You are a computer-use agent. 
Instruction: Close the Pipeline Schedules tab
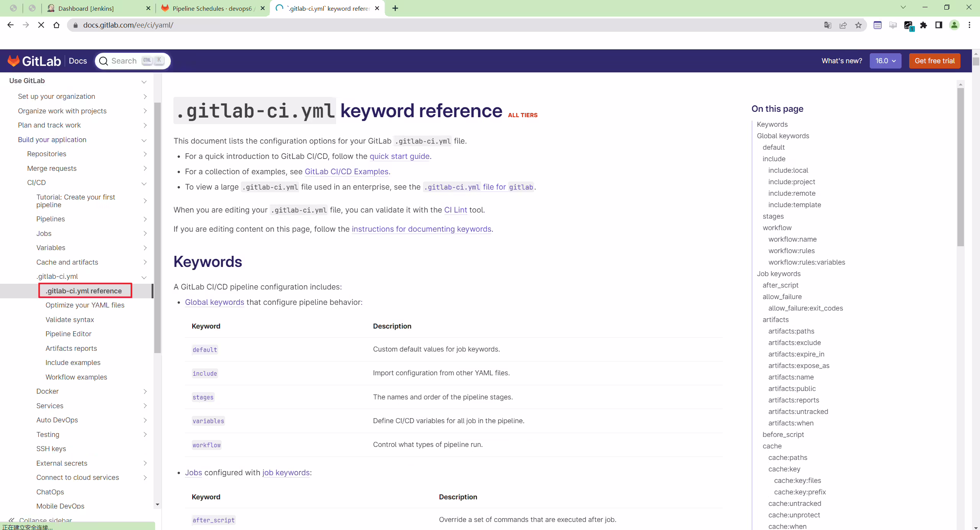(x=263, y=8)
